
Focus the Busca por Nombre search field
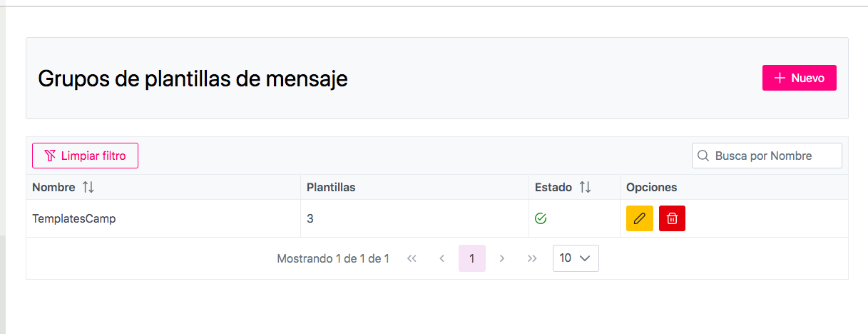click(775, 156)
